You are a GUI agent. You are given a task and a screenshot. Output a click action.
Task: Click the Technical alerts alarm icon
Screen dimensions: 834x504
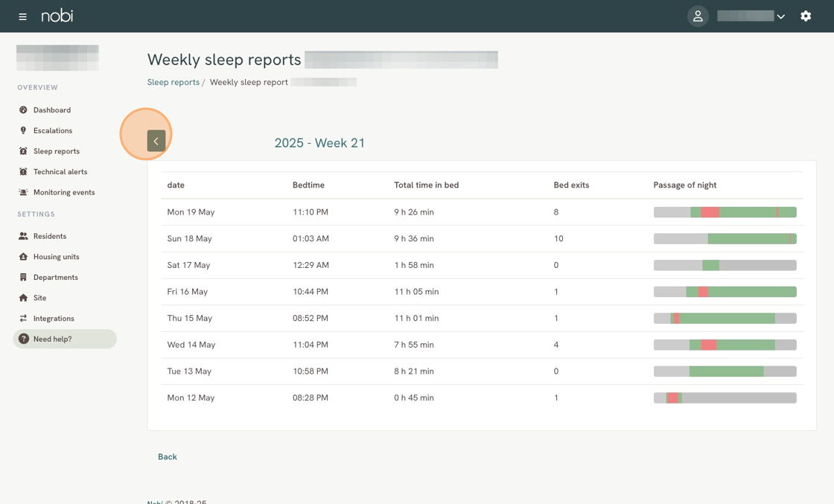pos(23,172)
